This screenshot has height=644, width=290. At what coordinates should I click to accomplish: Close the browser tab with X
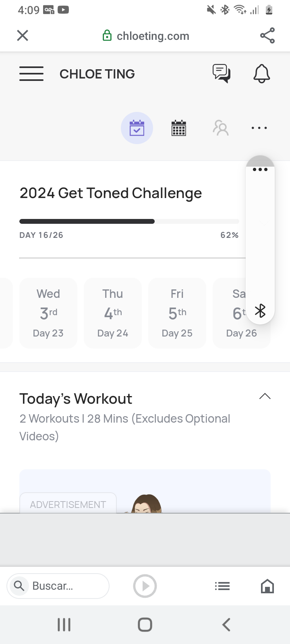23,35
